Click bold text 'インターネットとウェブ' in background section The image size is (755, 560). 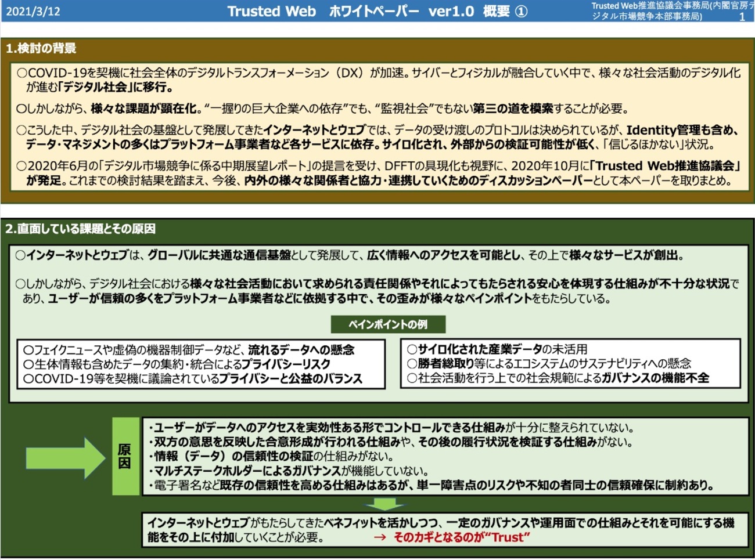pyautogui.click(x=314, y=130)
